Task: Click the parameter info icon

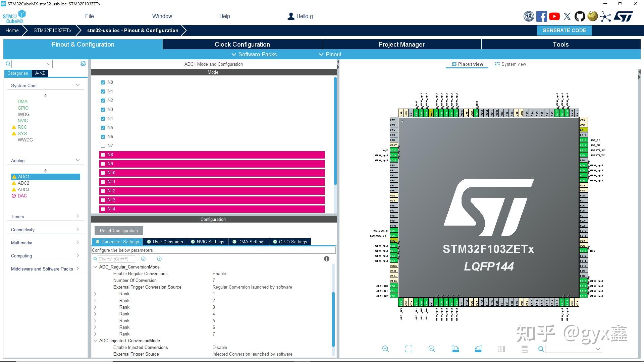Action: pyautogui.click(x=326, y=259)
